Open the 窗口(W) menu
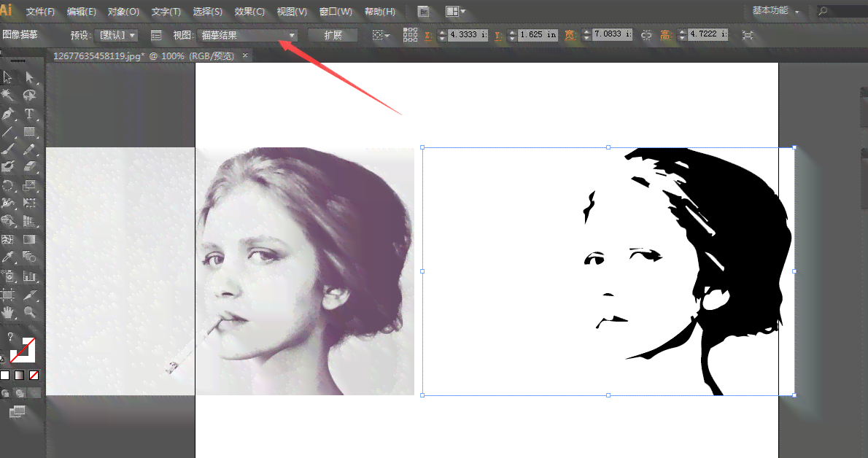The width and height of the screenshot is (868, 458). coord(336,11)
